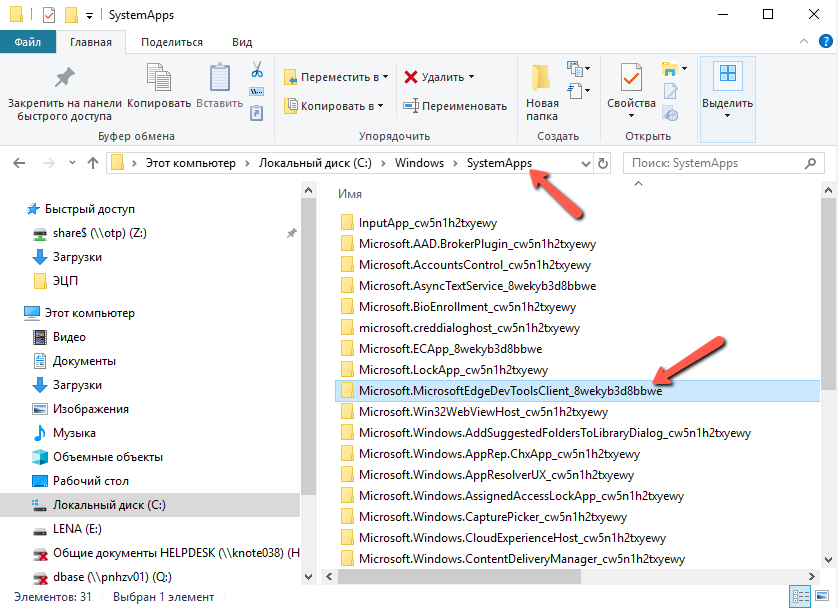Open the Поделиться ribbon tab
The image size is (838, 608).
(x=171, y=42)
